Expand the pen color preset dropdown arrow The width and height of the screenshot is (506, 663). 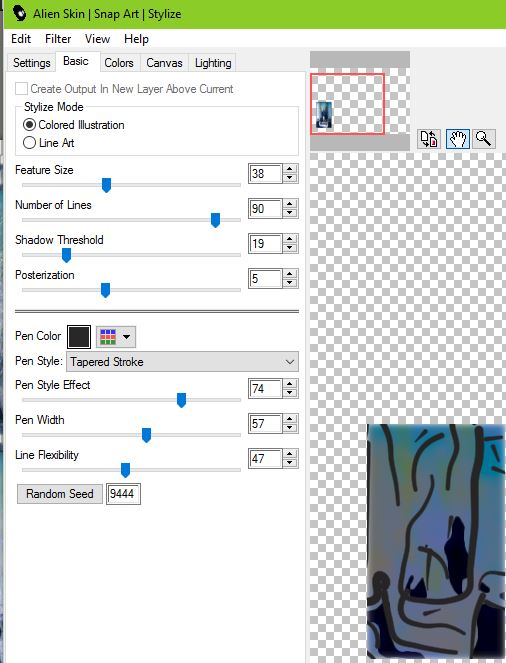coord(126,337)
